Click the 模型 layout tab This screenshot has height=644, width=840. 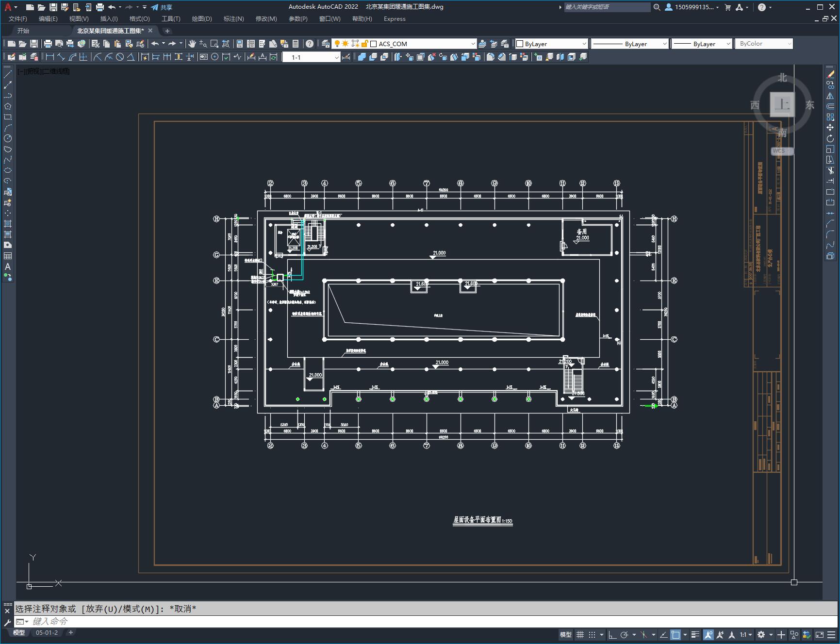(19, 632)
